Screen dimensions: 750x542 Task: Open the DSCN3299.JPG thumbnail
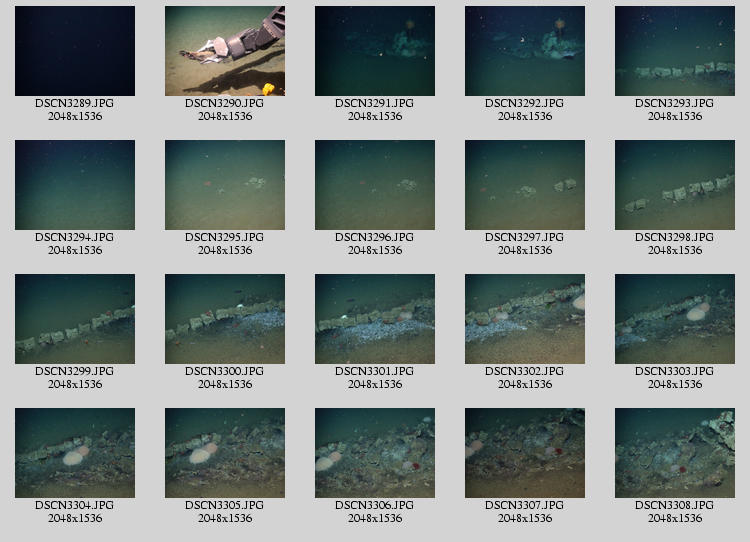(x=75, y=319)
